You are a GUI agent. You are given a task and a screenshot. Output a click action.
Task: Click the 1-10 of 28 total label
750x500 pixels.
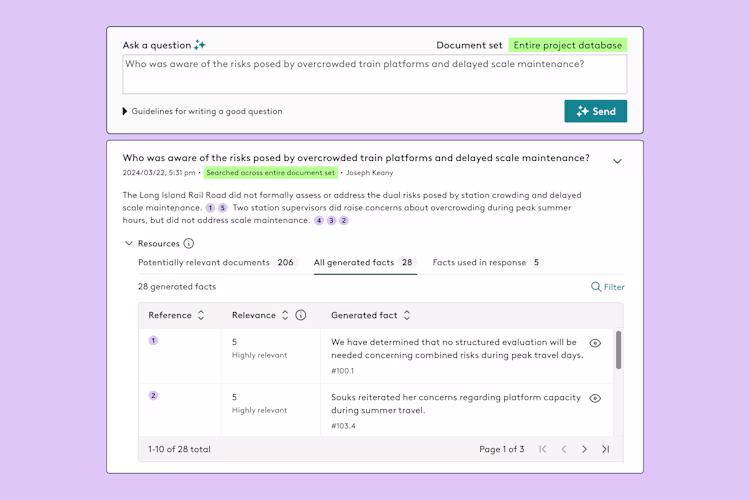tap(179, 449)
